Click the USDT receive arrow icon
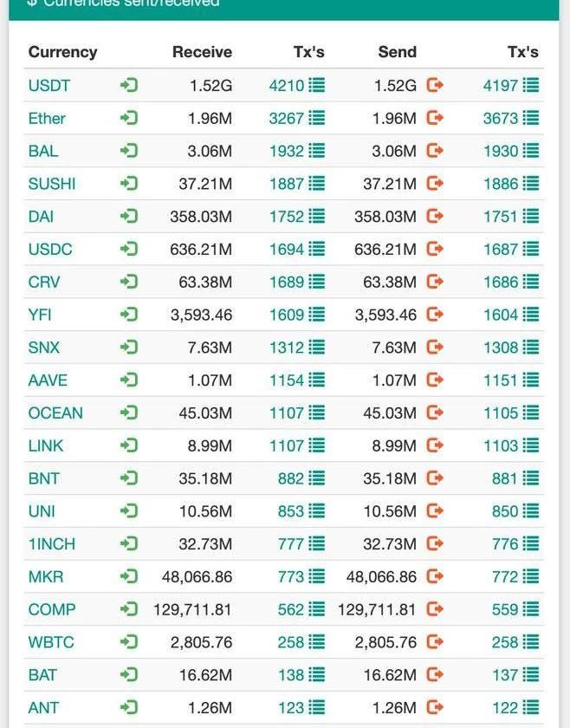Viewport: 570px width, 728px height. pos(129,85)
